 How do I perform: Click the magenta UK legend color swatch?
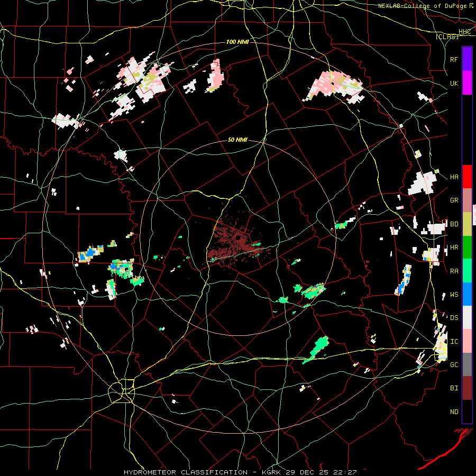point(467,83)
